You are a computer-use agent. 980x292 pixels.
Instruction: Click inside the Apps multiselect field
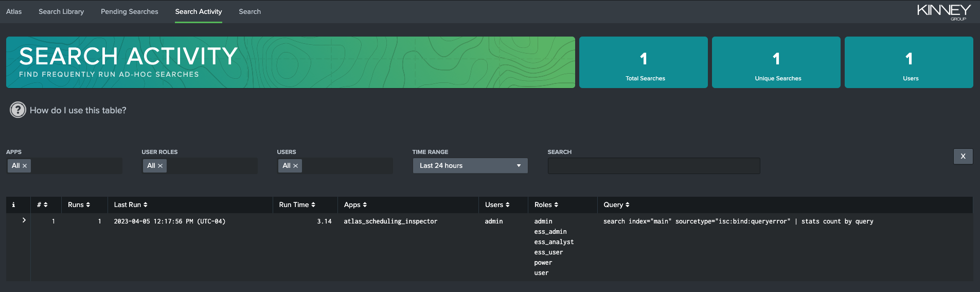64,165
